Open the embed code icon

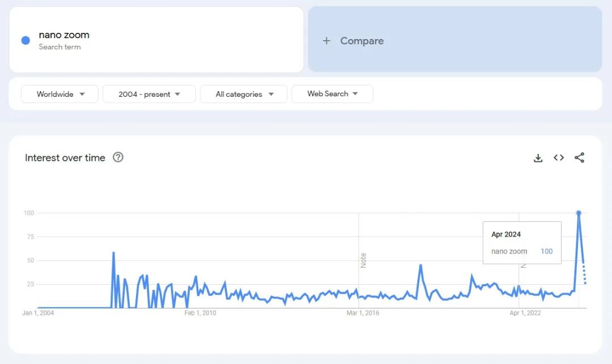tap(559, 157)
